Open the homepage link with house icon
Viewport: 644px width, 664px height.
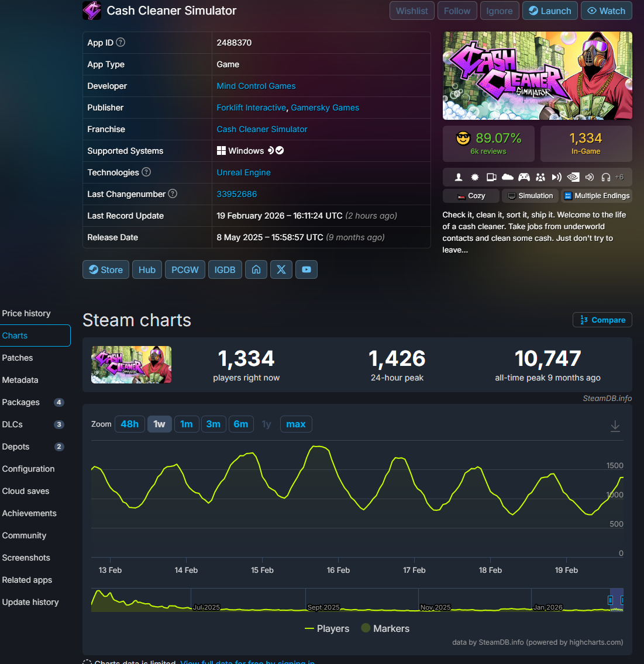(256, 269)
